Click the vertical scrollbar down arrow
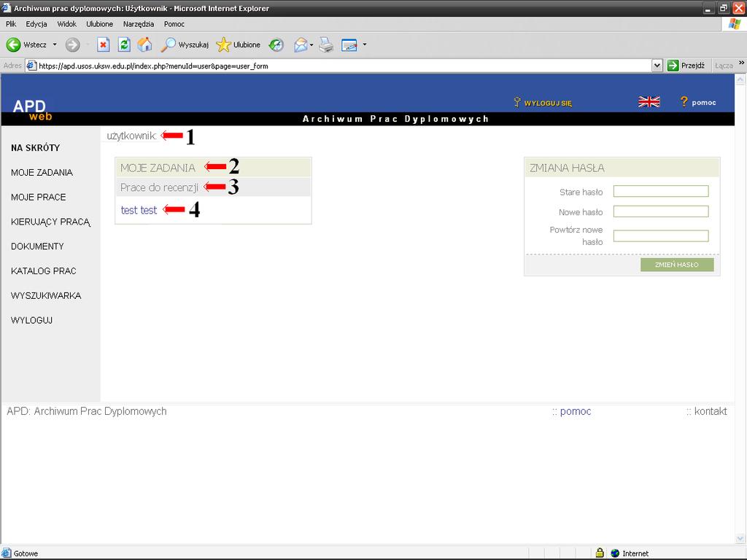This screenshot has height=560, width=747. click(740, 539)
